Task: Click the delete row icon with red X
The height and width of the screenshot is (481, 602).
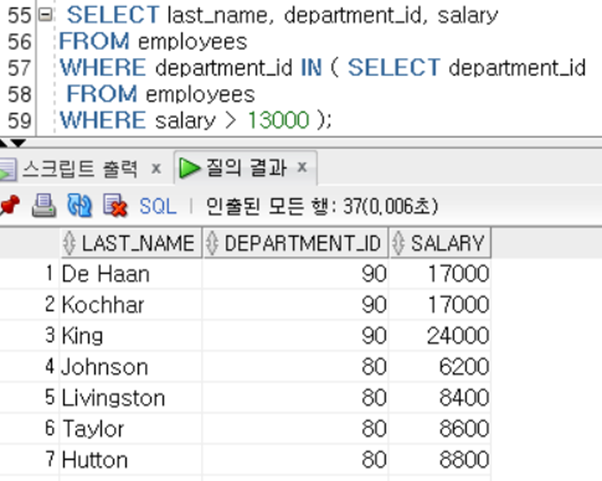Action: point(115,206)
